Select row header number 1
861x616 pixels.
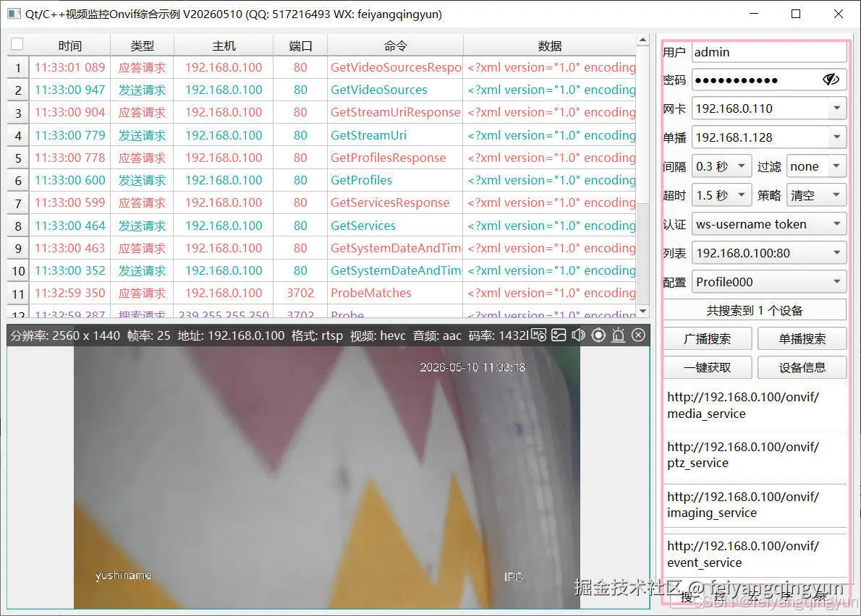pyautogui.click(x=18, y=68)
